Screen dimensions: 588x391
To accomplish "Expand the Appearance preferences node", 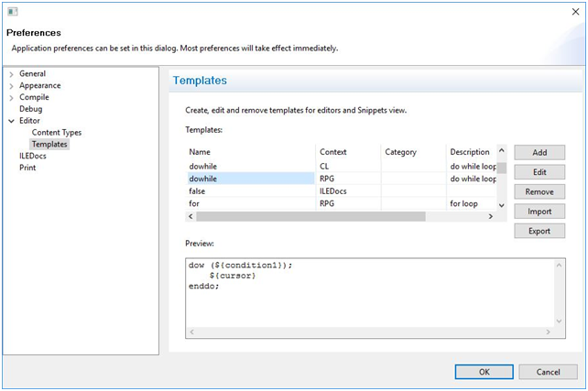I will pos(11,86).
